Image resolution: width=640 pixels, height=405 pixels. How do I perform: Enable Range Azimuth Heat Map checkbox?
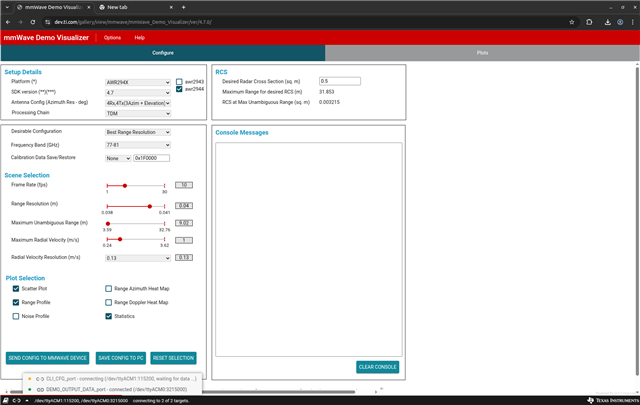(x=109, y=289)
